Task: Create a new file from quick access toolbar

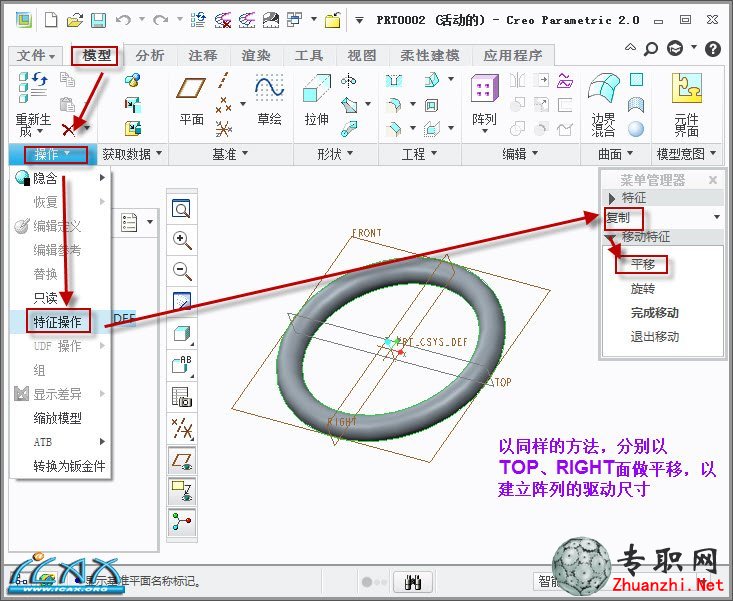Action: (50, 20)
